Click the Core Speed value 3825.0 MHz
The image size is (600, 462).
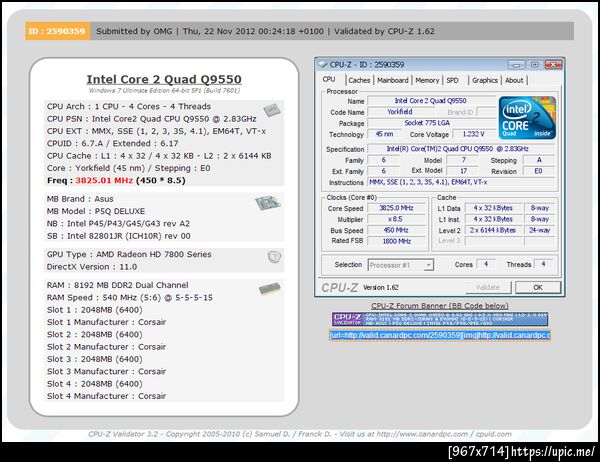click(x=396, y=208)
